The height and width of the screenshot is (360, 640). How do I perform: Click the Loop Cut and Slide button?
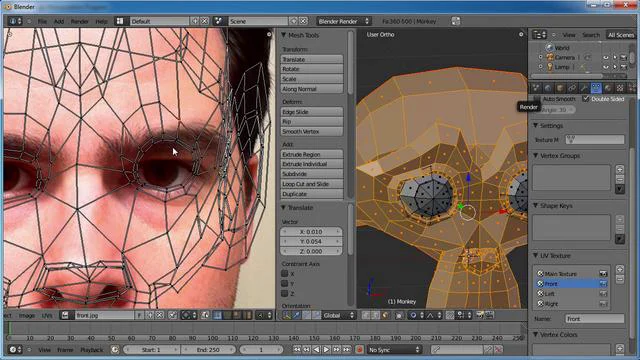(x=311, y=184)
